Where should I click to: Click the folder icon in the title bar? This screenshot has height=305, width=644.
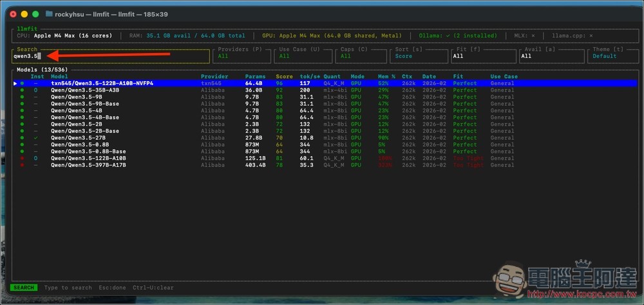pos(50,14)
